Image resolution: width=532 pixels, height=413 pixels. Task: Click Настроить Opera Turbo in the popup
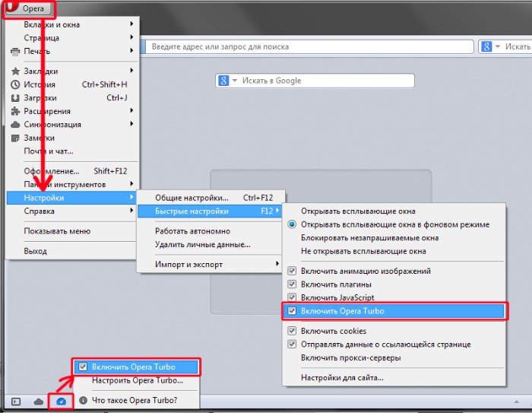[x=137, y=380]
